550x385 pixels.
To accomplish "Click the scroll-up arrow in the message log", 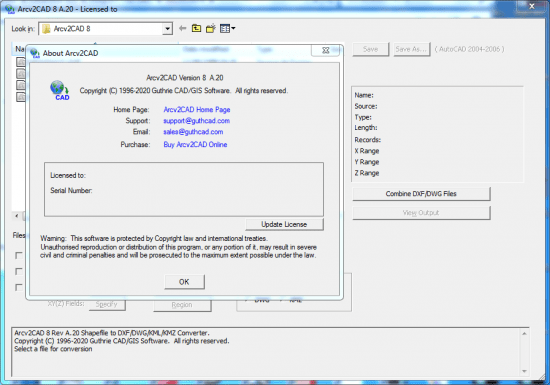I will 524,333.
